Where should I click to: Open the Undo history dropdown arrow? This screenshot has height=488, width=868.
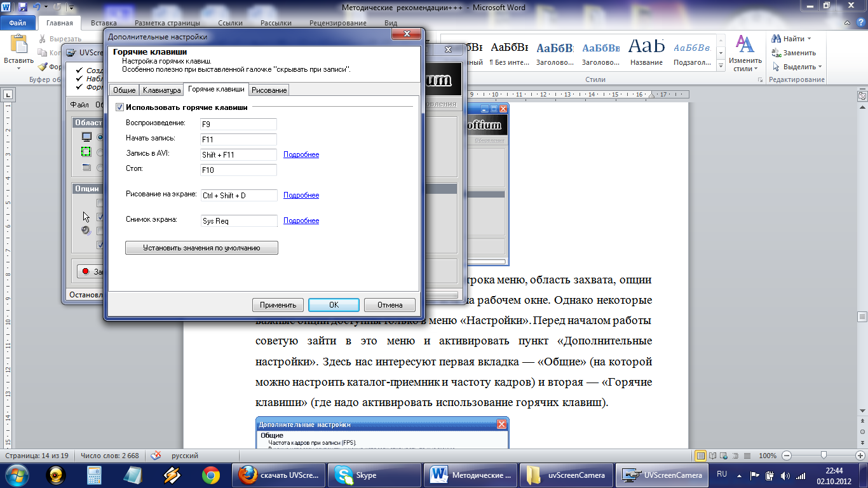tap(45, 8)
